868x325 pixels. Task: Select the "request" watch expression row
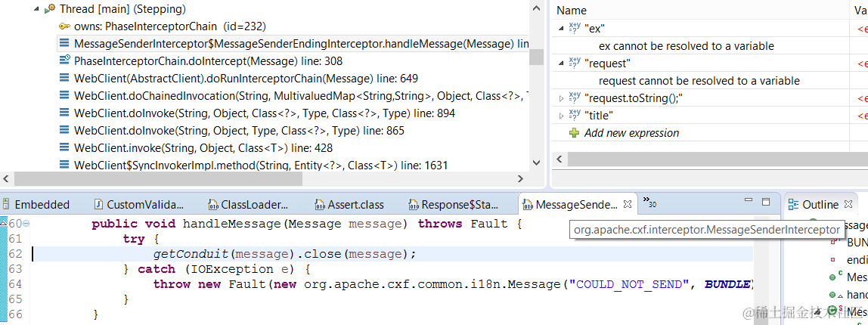coord(700,63)
